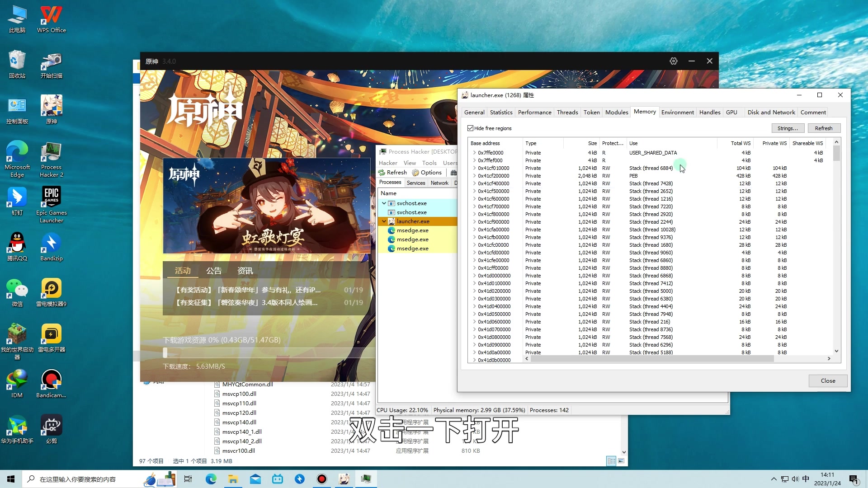Image resolution: width=868 pixels, height=488 pixels.
Task: Open the Minecraft launcher desktop icon
Action: pos(17,342)
